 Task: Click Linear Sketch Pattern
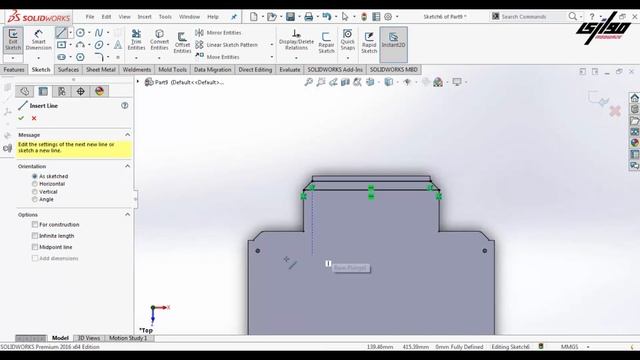coord(227,45)
